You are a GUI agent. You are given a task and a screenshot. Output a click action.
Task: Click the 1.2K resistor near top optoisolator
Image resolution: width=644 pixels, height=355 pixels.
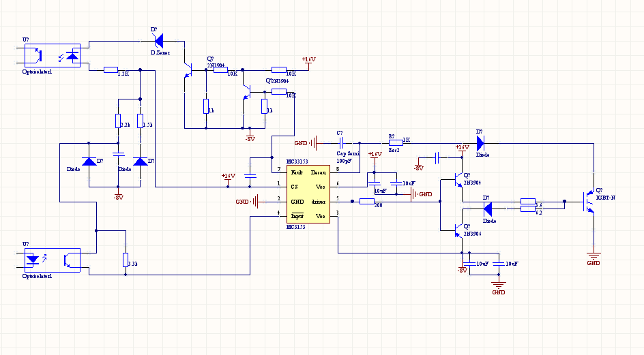pos(111,70)
